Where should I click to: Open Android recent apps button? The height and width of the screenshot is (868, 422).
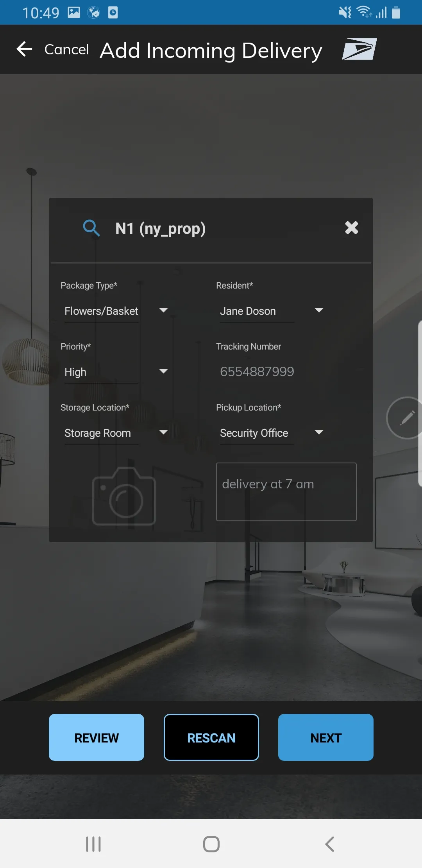click(93, 844)
